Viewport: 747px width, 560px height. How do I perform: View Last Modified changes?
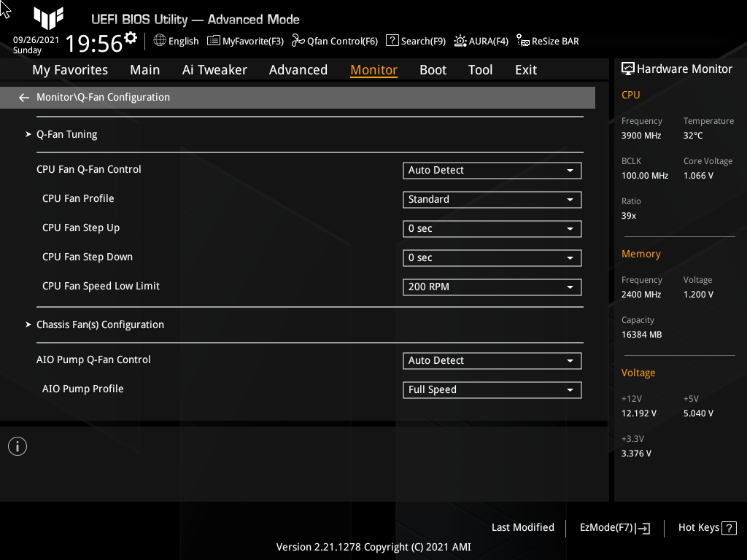click(x=522, y=527)
